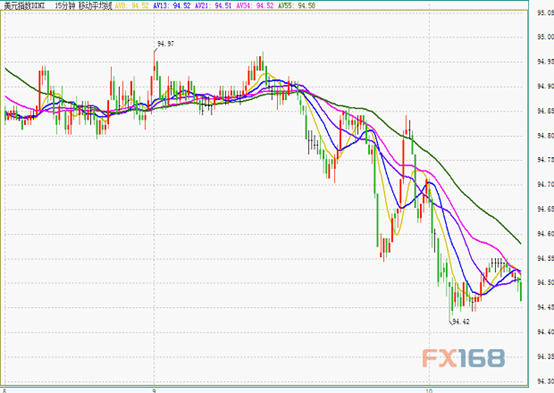Click the 94.35 price axis label
This screenshot has height=393, width=554.
pyautogui.click(x=545, y=356)
